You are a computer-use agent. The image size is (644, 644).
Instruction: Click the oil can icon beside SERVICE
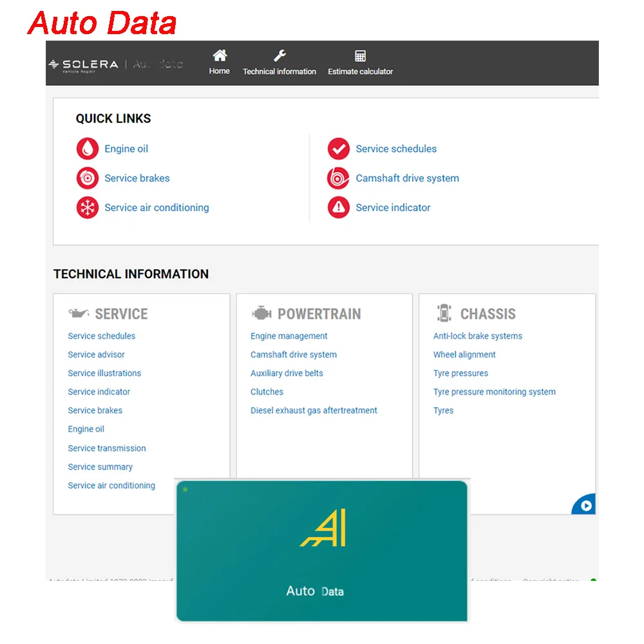[x=79, y=314]
